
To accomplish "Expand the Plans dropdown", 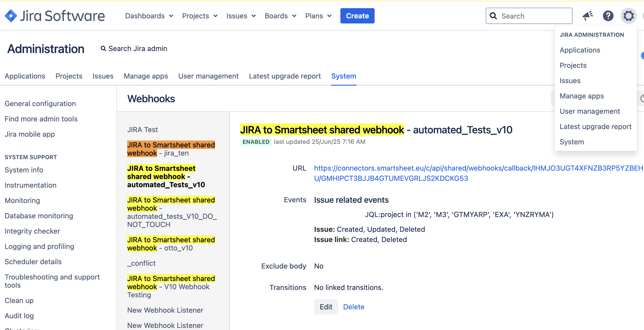I will pos(318,16).
